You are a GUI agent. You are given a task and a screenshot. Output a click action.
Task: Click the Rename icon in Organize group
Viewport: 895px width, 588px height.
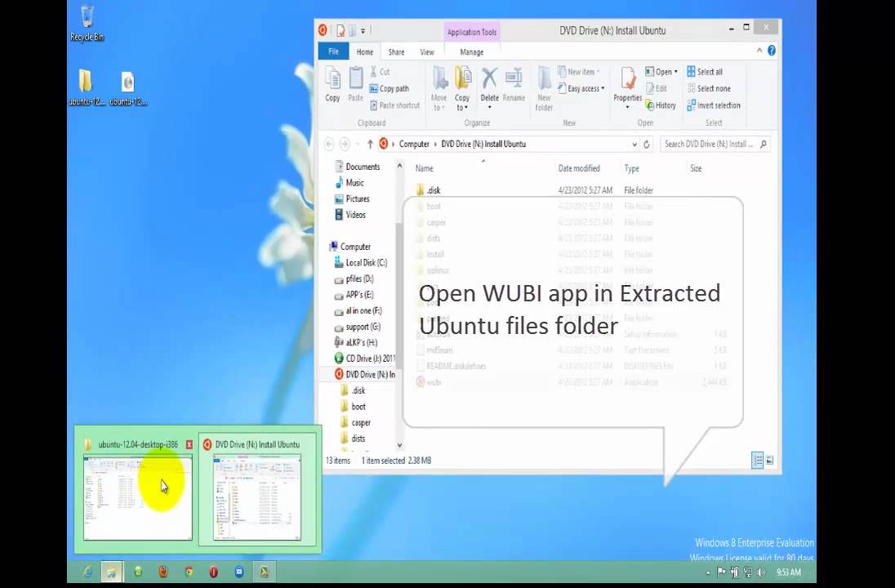pyautogui.click(x=514, y=78)
